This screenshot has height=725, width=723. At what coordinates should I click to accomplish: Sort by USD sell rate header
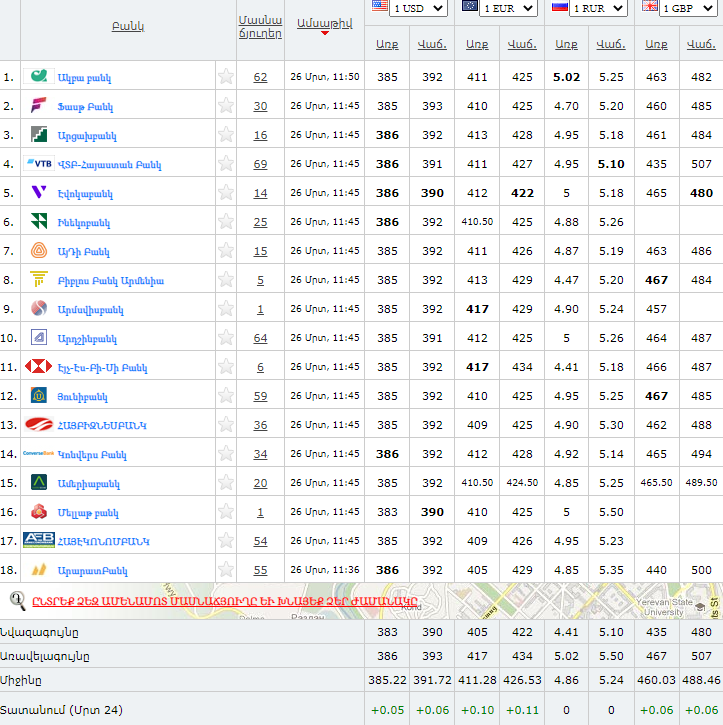[x=432, y=44]
